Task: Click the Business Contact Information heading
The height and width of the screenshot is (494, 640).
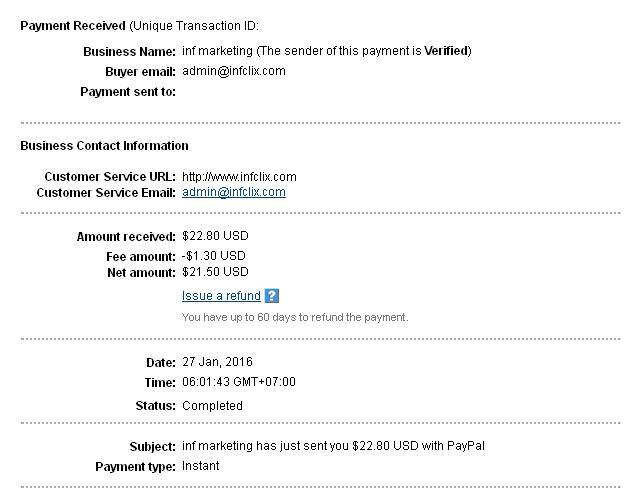Action: tap(104, 146)
